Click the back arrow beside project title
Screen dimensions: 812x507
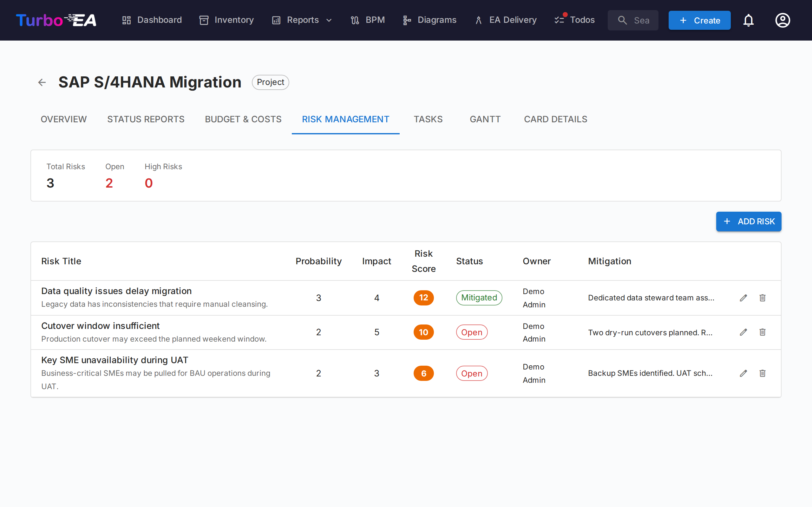point(42,82)
